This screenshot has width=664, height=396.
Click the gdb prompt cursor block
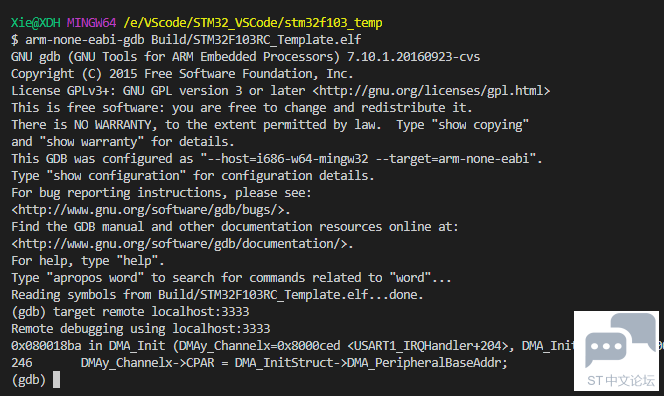point(56,379)
